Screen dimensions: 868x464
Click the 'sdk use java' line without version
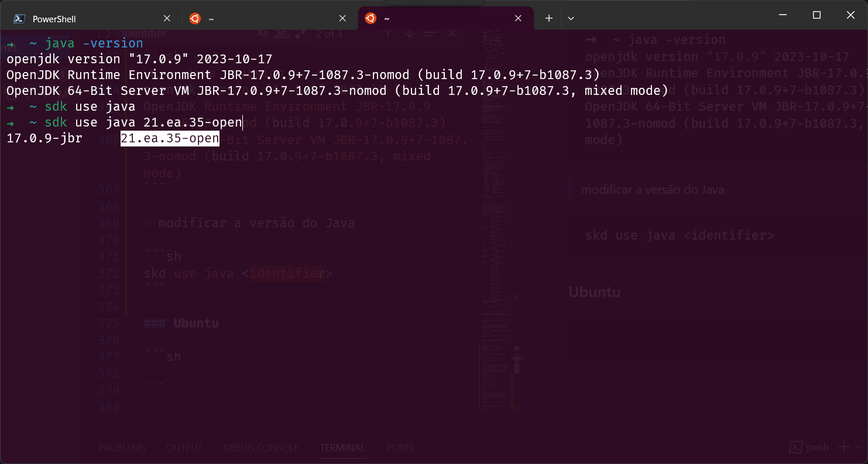point(71,107)
